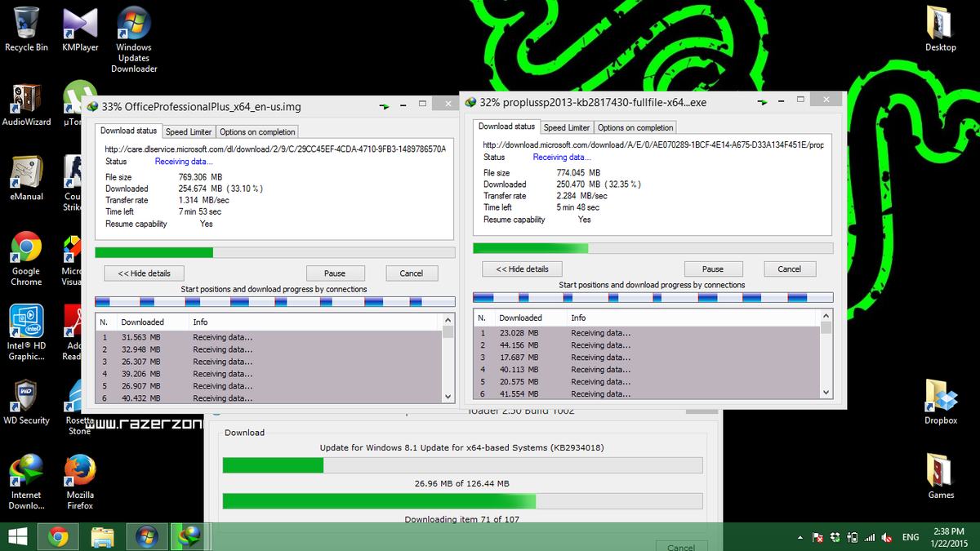
Task: Select the Internet Download Manager taskbar button
Action: coord(191,536)
